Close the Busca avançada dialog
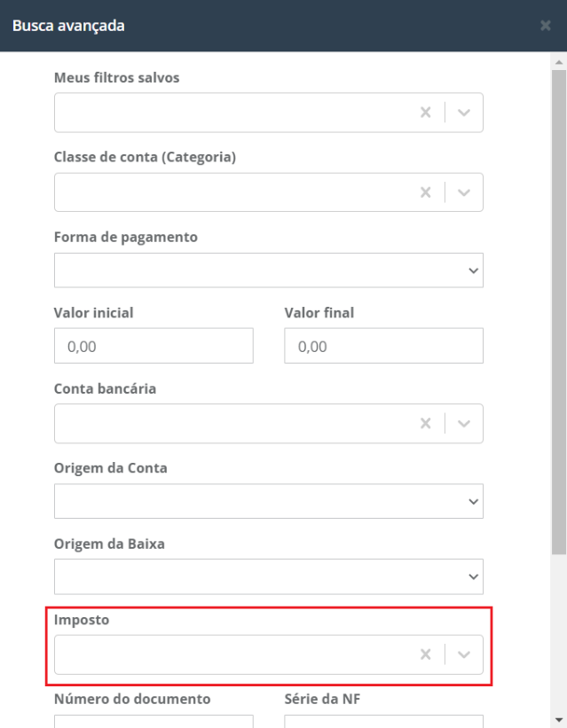 pos(546,26)
